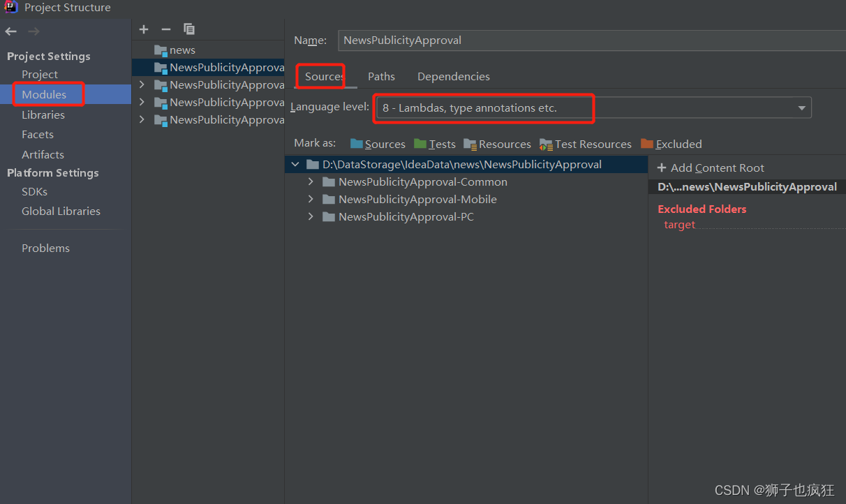Screen dimensions: 846x504
Task: Open the Problems section
Action: tap(45, 248)
